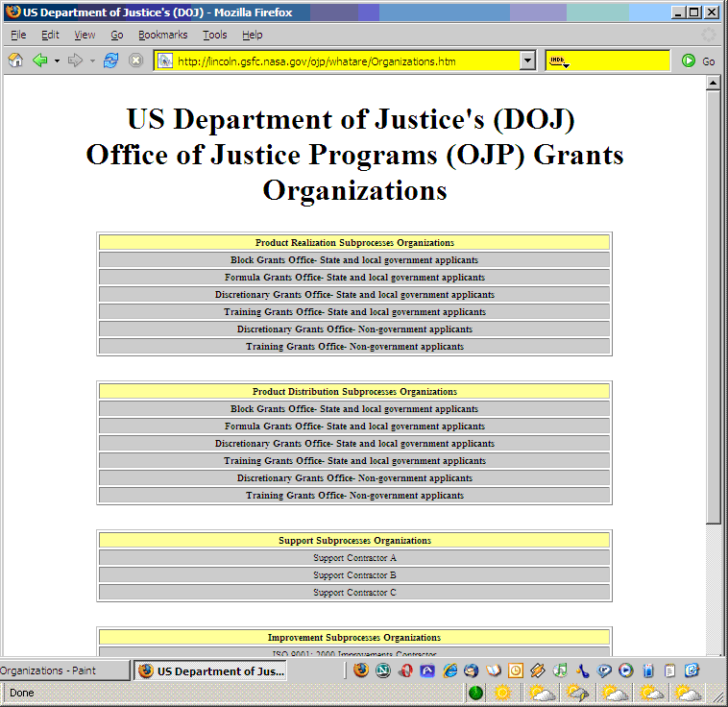Click Block Grants Office row under Product Distribution

(354, 409)
